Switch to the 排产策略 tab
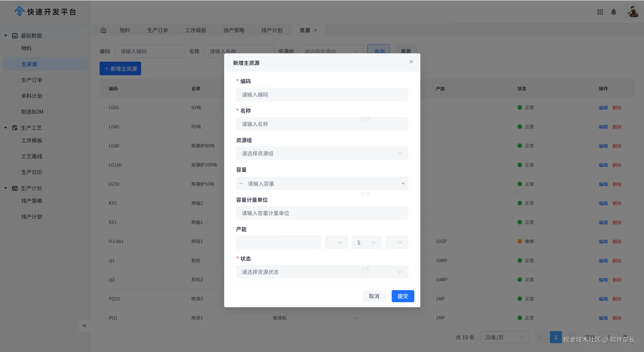The height and width of the screenshot is (352, 644). click(x=234, y=30)
